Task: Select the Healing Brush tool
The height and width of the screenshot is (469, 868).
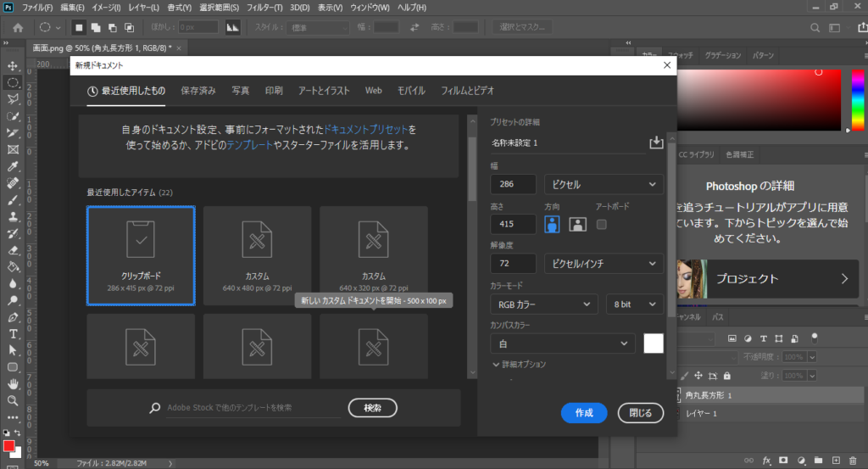Action: click(x=13, y=183)
